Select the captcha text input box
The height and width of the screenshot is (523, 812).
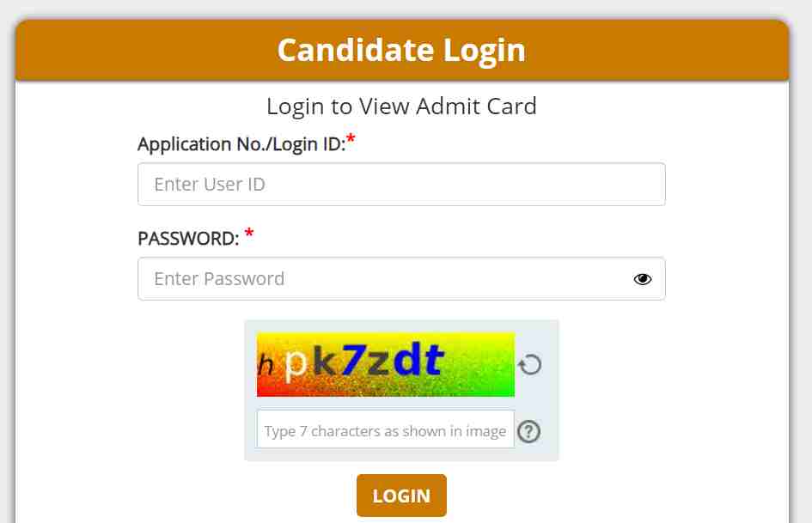385,430
